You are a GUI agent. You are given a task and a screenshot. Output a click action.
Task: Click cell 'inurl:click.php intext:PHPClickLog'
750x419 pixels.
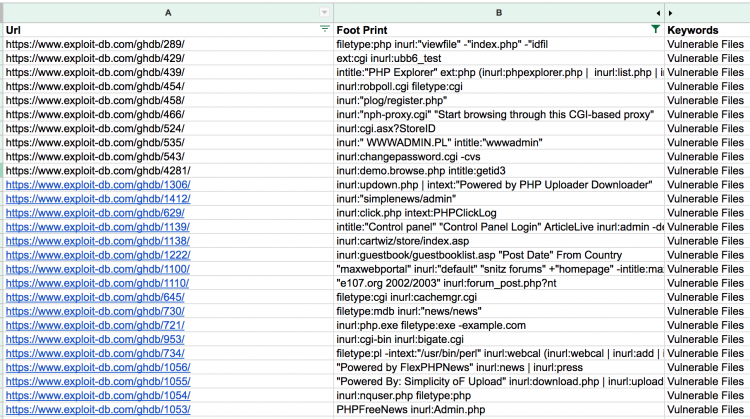point(499,213)
